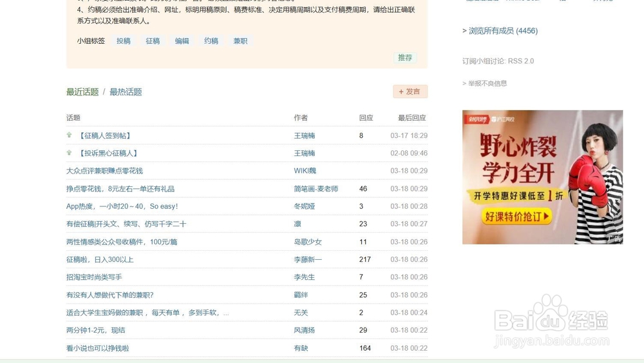Viewport: 644px width, 363px height.
Task: Open the topic 招淘宝时尚类写手
Action: 94,277
